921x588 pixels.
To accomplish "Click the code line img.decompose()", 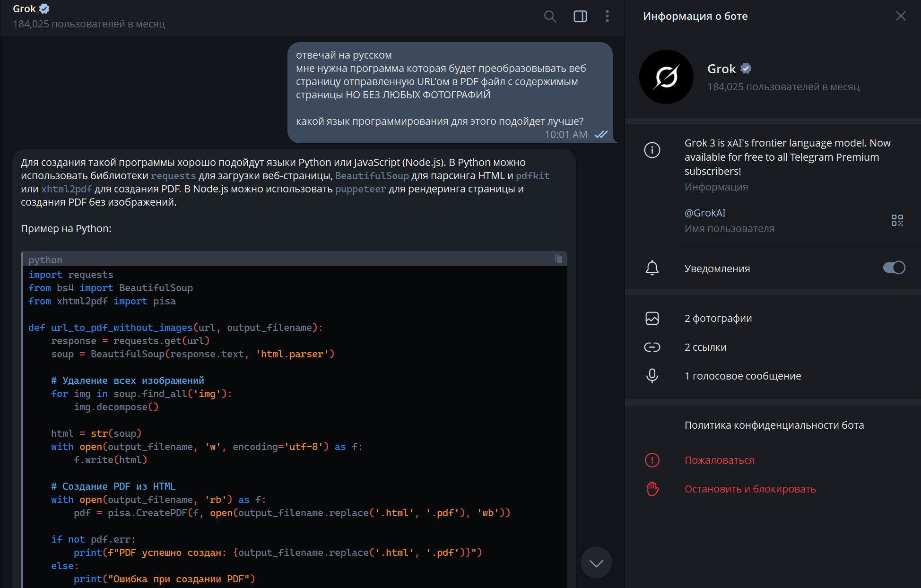I will [x=116, y=407].
